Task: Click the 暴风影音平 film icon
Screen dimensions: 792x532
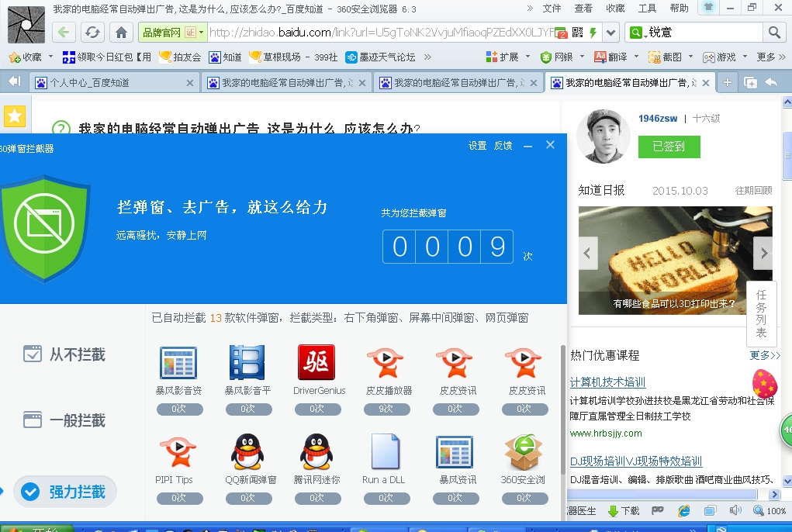Action: [247, 362]
